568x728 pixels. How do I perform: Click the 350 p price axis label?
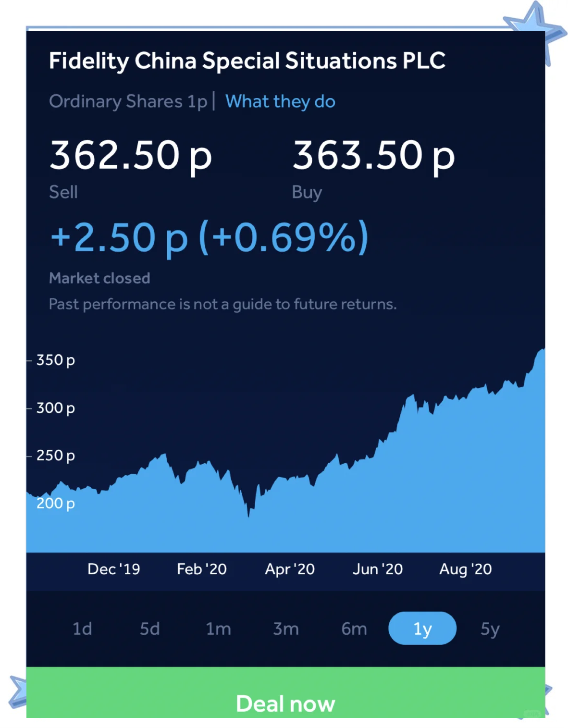click(56, 360)
